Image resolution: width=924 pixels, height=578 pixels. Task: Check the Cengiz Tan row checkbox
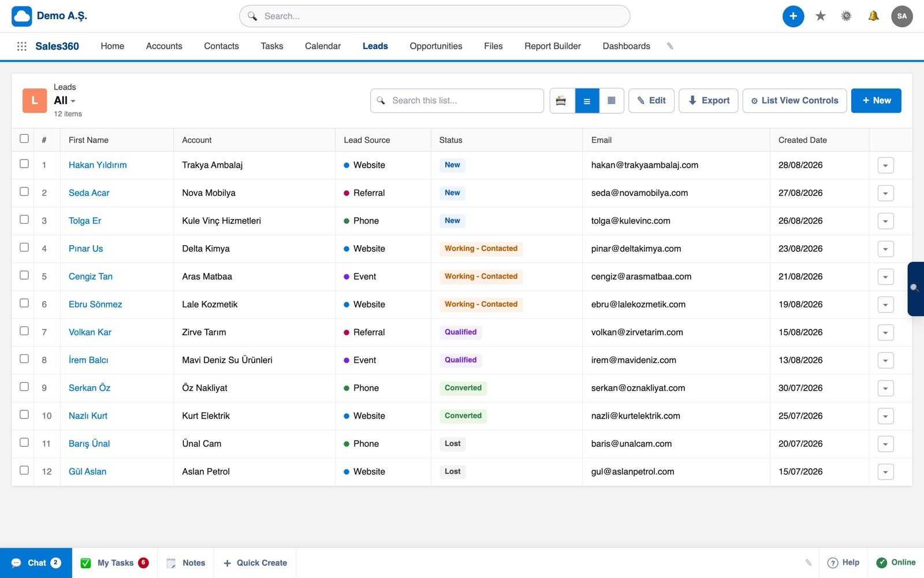[x=24, y=275]
